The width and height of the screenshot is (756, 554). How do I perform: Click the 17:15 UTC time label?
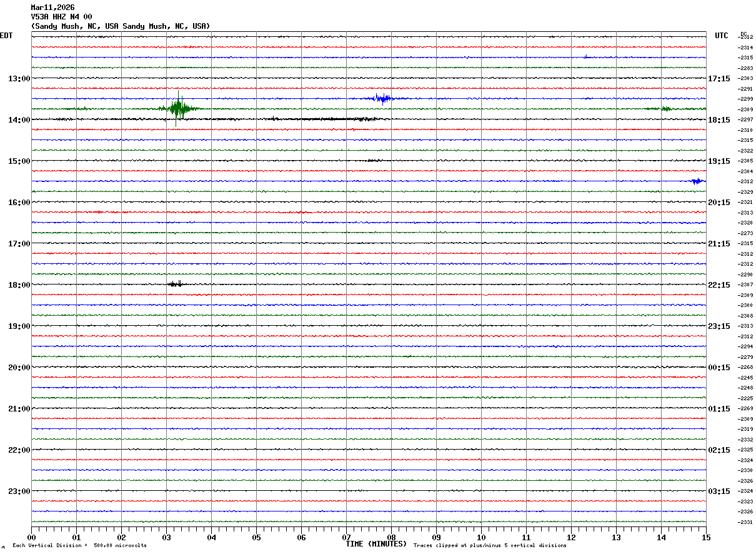click(719, 78)
